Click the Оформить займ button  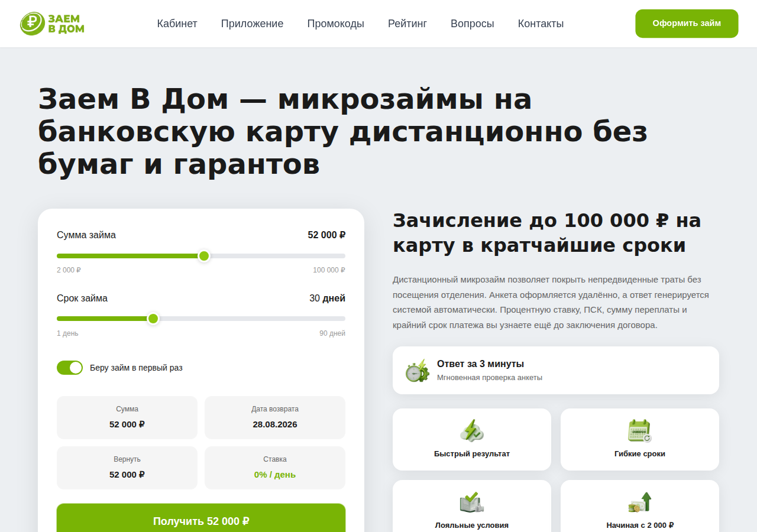tap(687, 24)
